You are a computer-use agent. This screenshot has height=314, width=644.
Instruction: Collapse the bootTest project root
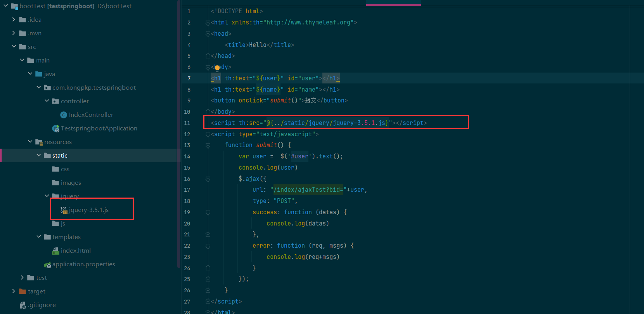coord(6,6)
